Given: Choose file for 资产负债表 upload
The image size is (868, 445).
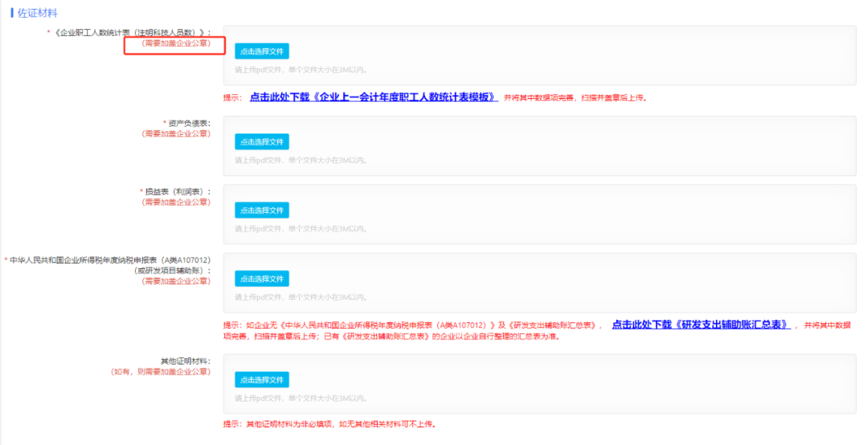Looking at the screenshot, I should tap(261, 141).
